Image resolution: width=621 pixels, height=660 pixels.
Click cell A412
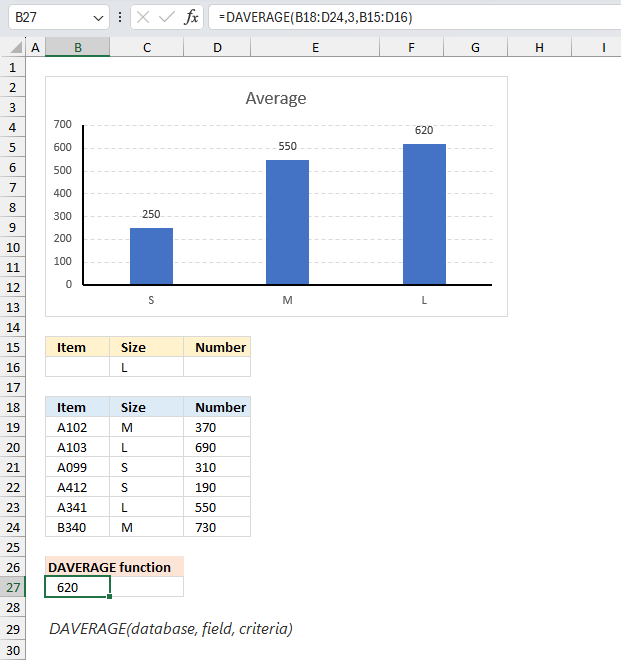click(77, 487)
